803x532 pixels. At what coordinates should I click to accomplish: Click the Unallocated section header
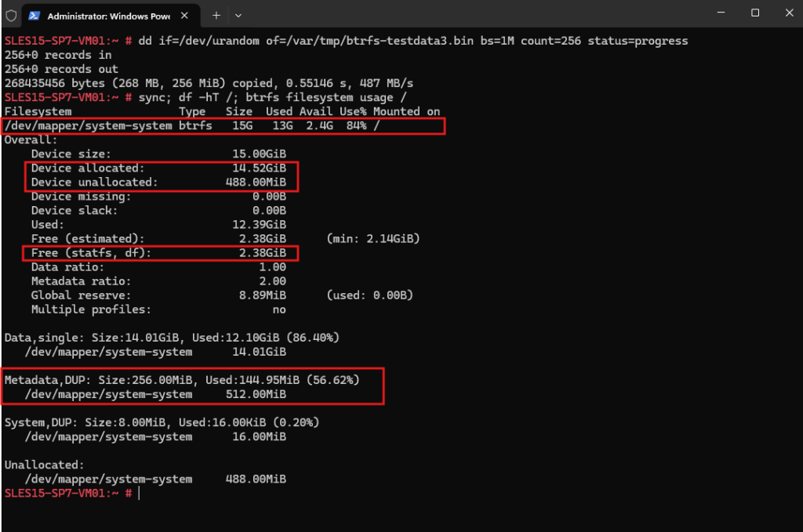[44, 465]
